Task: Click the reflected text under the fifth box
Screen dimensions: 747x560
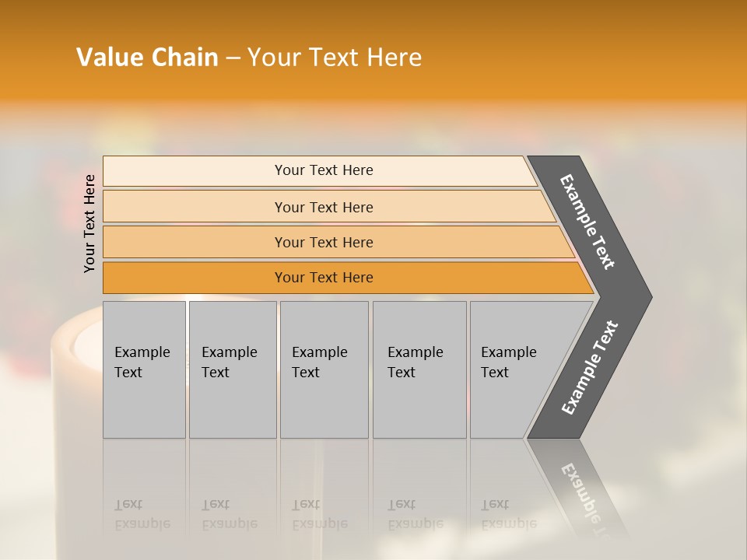Action: coord(508,514)
